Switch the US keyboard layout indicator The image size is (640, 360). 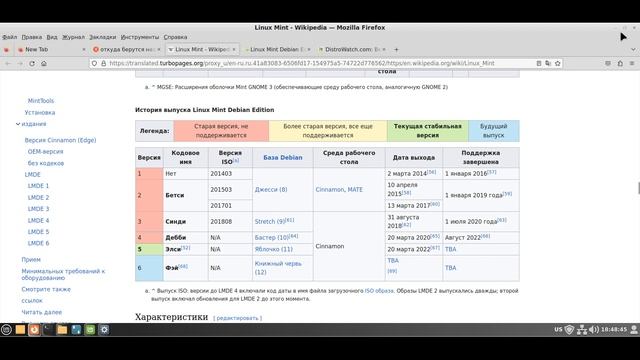coord(558,330)
